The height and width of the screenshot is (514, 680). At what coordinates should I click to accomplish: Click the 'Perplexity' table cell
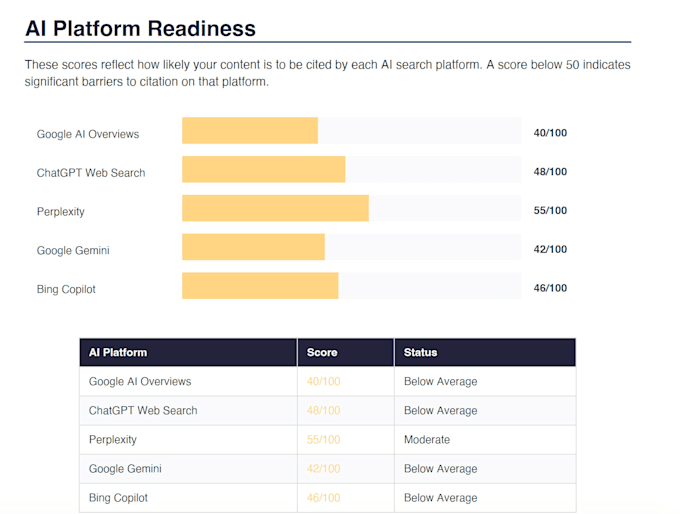(189, 439)
